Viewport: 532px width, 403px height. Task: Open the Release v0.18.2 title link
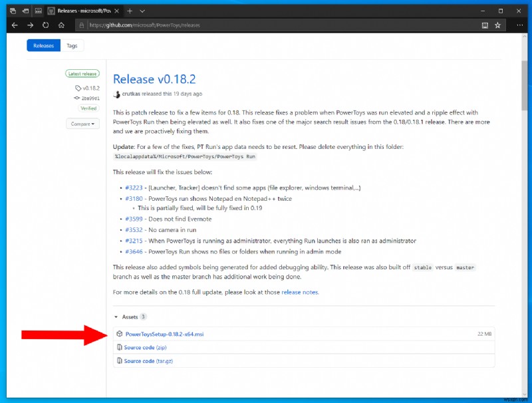coord(154,79)
